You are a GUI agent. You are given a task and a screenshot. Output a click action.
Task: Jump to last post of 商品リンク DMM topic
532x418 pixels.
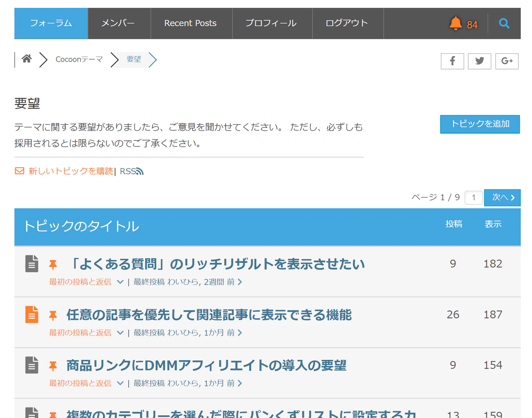(x=240, y=383)
